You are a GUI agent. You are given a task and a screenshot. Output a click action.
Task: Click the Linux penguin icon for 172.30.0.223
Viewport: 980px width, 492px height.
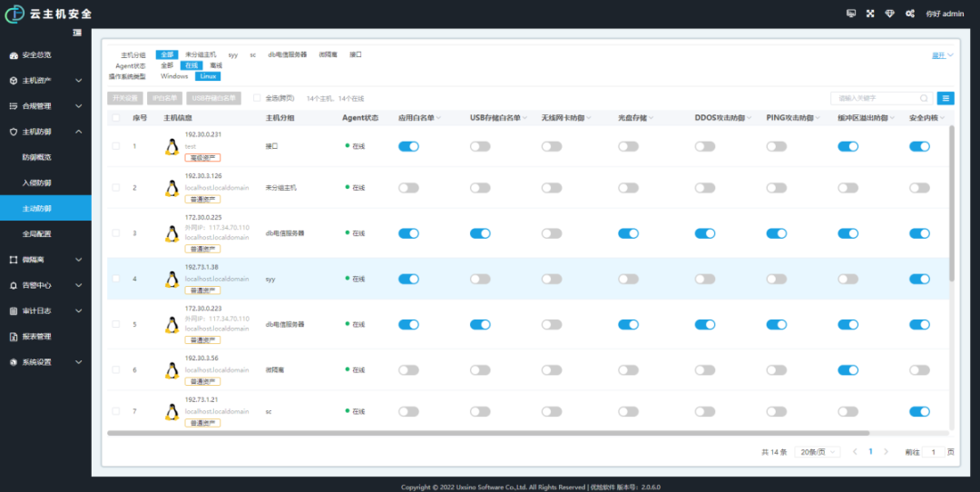click(171, 324)
